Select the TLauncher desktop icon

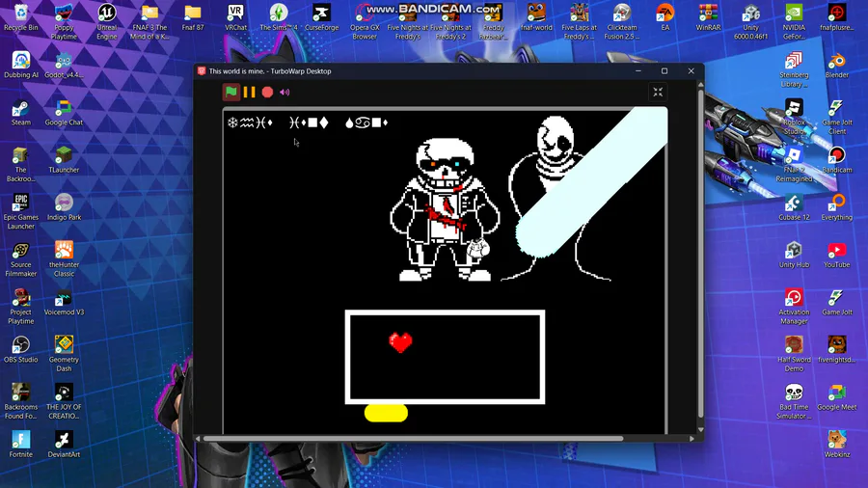click(x=65, y=160)
